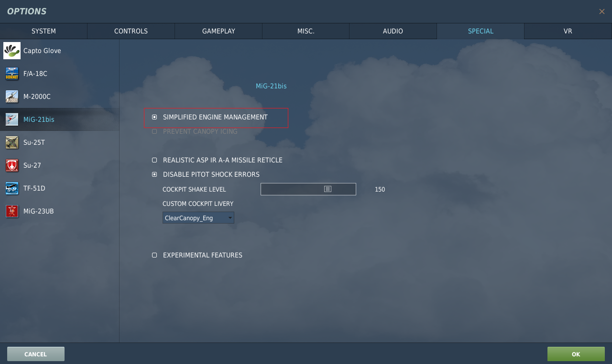
Task: Confirm settings with the OK button
Action: point(576,354)
